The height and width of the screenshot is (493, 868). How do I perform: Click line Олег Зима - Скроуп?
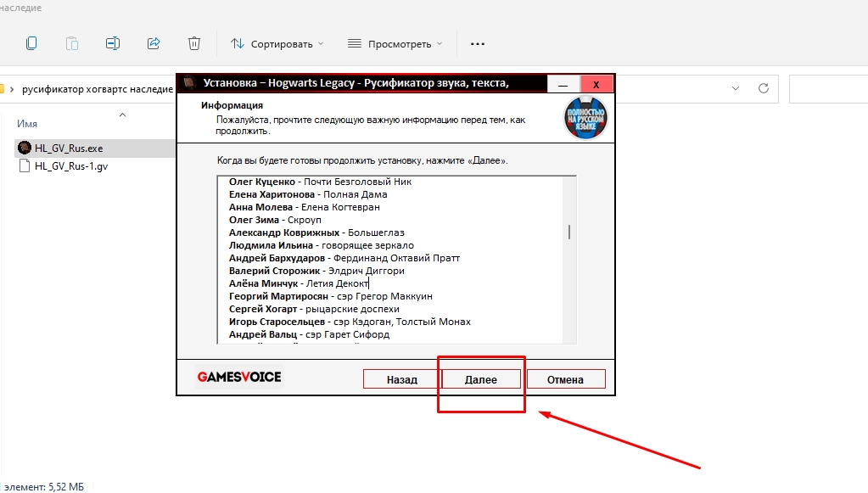(275, 220)
